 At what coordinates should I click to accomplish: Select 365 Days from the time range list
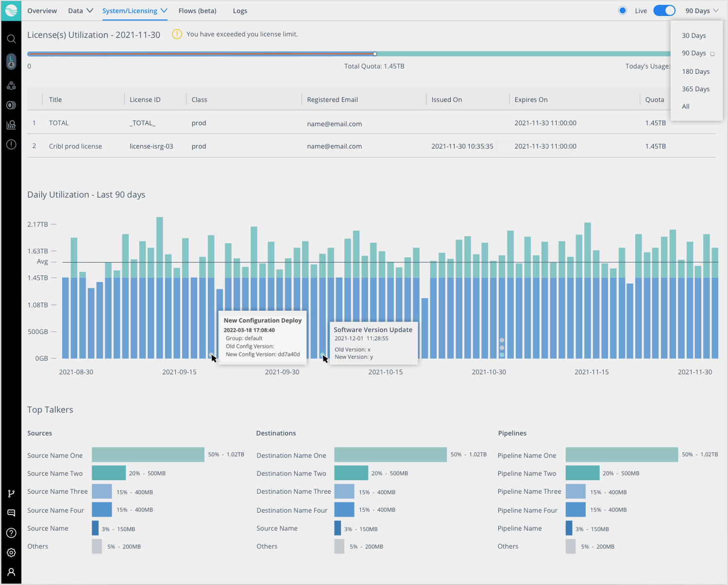click(695, 89)
